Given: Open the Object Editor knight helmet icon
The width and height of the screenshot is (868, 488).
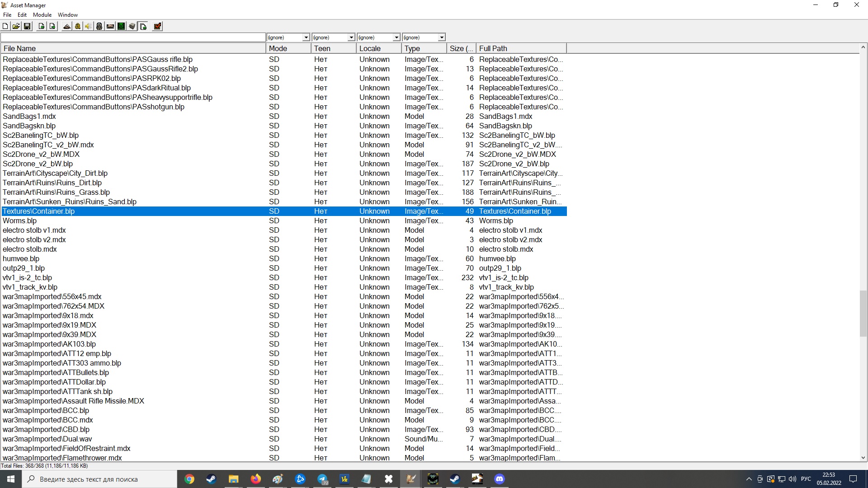Looking at the screenshot, I should [x=99, y=26].
